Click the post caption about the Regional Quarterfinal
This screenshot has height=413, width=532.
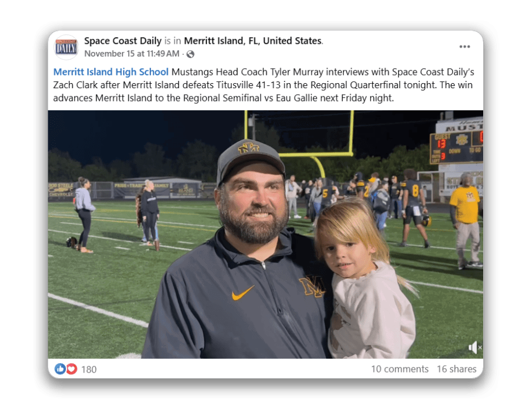click(263, 85)
